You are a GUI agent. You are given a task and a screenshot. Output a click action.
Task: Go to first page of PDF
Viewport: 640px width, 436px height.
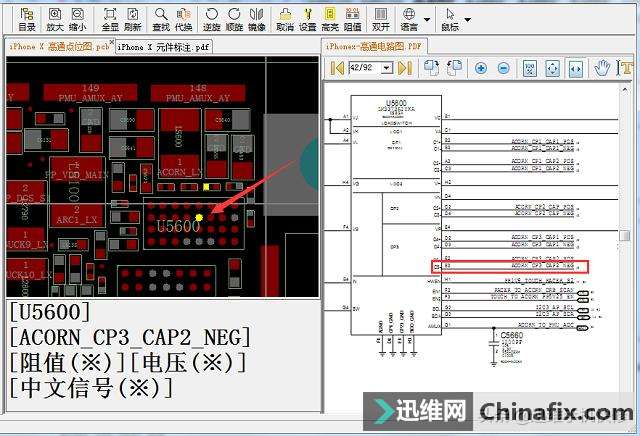pyautogui.click(x=337, y=68)
